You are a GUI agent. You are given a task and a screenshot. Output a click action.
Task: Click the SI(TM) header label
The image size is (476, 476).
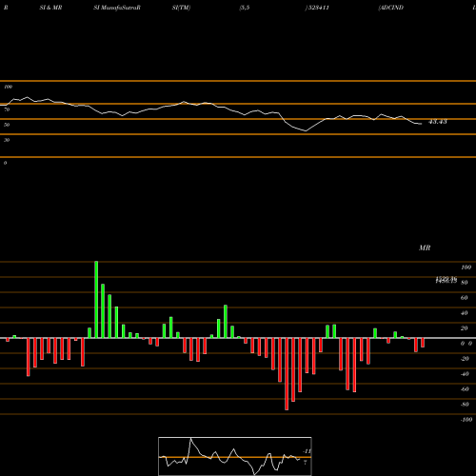point(181,8)
